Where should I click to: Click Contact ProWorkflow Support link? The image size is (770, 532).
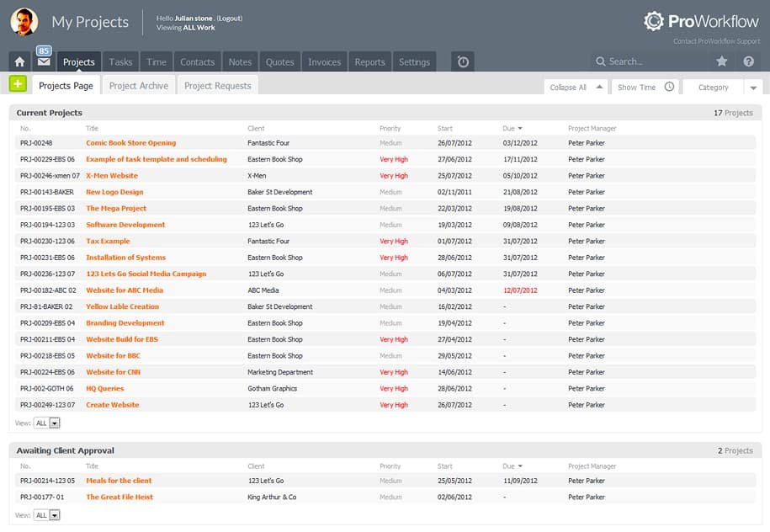[x=716, y=41]
